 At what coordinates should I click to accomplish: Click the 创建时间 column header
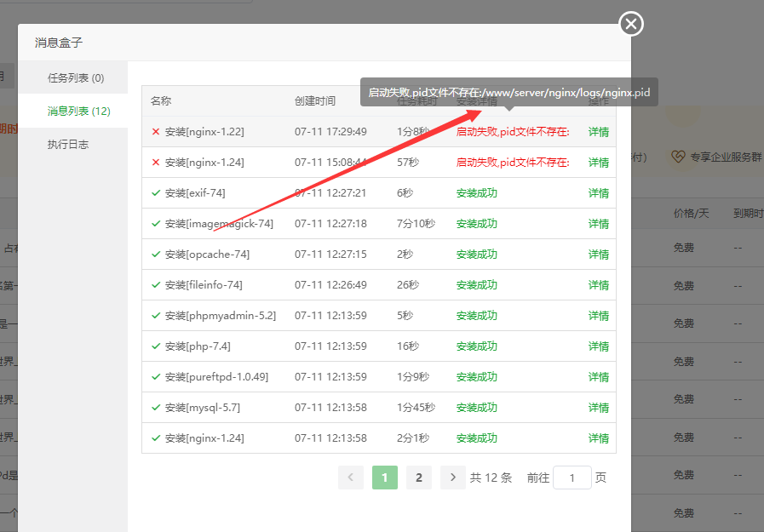click(x=315, y=100)
